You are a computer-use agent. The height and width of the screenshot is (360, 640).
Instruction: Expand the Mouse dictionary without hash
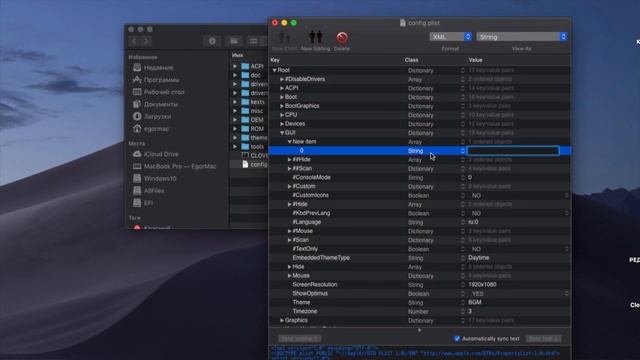point(289,276)
